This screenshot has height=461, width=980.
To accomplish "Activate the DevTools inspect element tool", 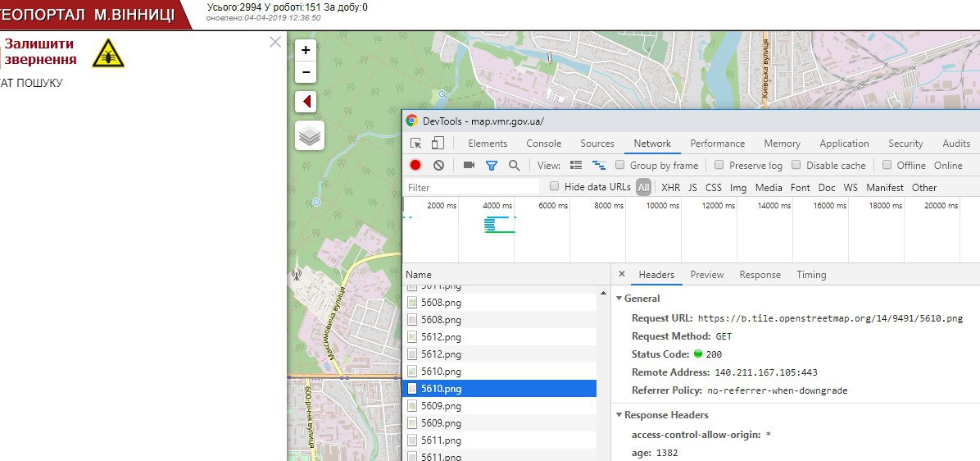I will (416, 144).
